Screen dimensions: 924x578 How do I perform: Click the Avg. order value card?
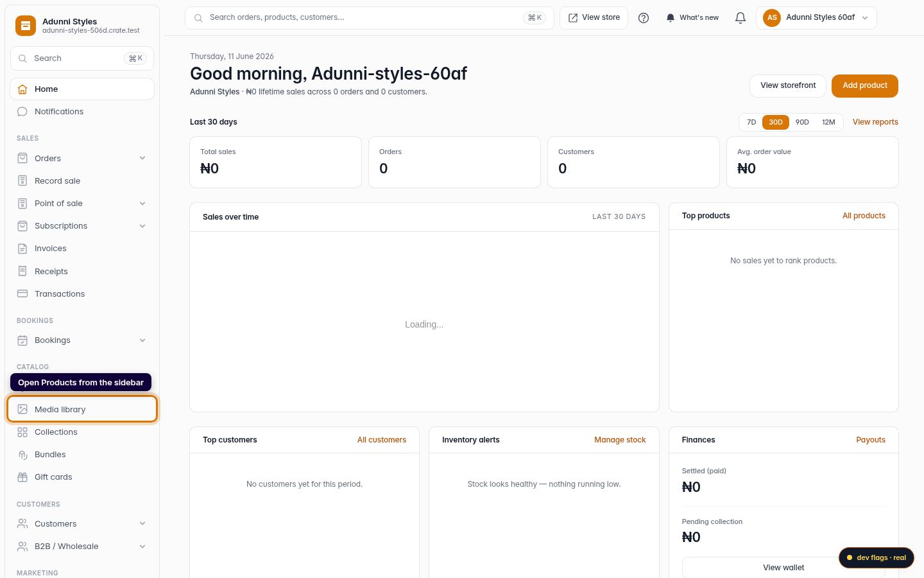[812, 162]
